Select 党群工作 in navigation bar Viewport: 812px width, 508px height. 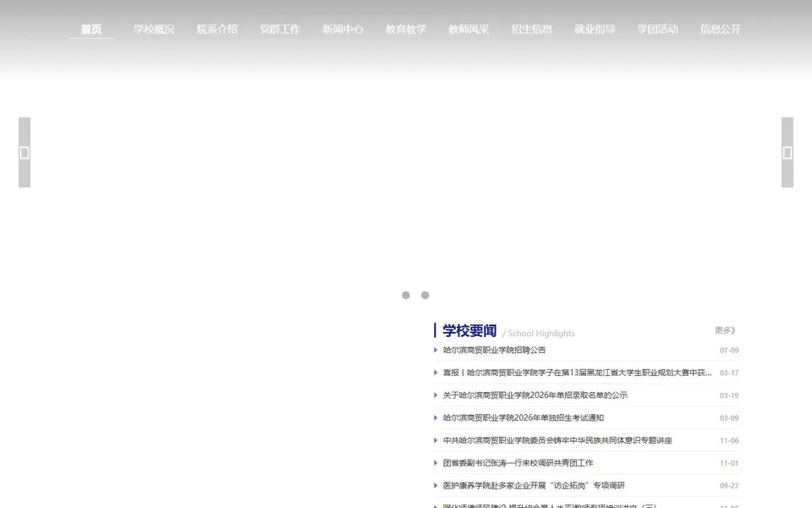(x=280, y=29)
